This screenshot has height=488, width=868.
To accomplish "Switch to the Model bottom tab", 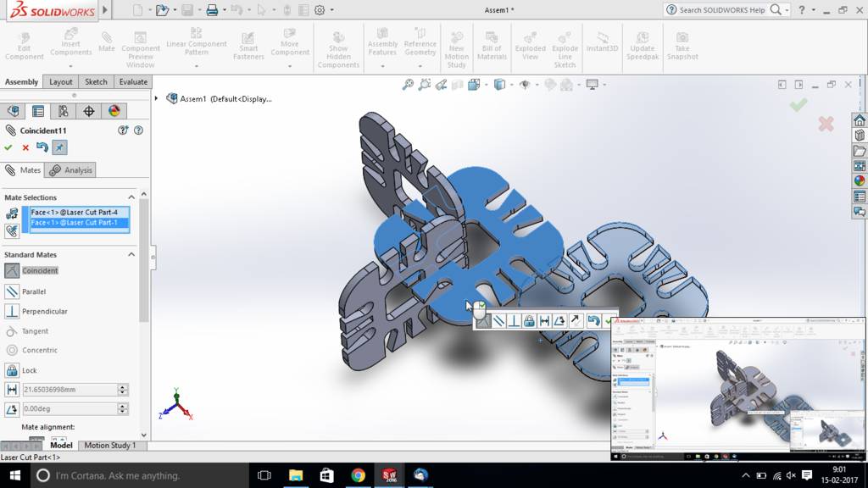I will coord(61,446).
